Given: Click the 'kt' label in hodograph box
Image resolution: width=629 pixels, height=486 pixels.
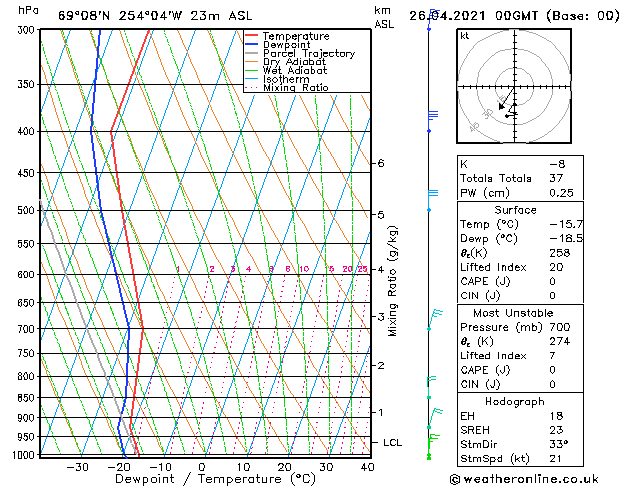Looking at the screenshot, I should pos(464,36).
